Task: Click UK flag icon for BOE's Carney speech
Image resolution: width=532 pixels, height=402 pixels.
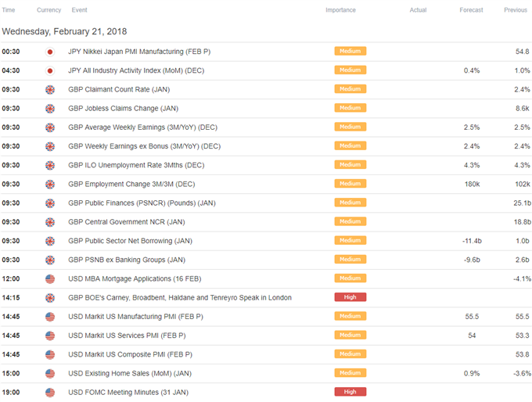Action: point(50,298)
